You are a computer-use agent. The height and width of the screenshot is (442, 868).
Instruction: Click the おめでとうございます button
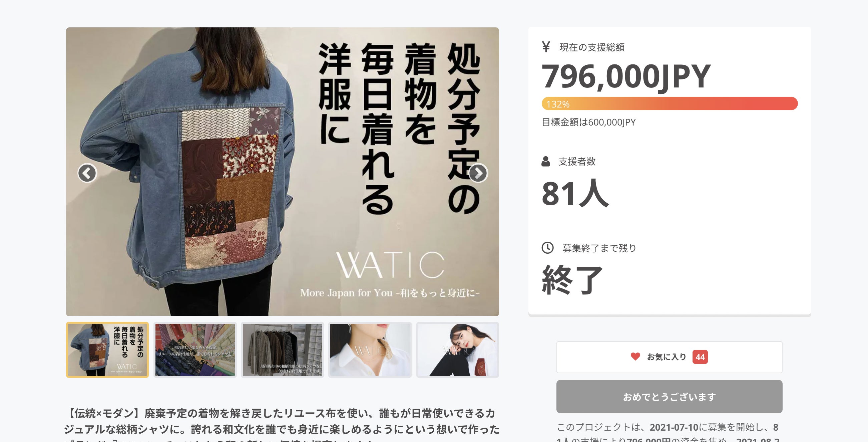click(669, 397)
